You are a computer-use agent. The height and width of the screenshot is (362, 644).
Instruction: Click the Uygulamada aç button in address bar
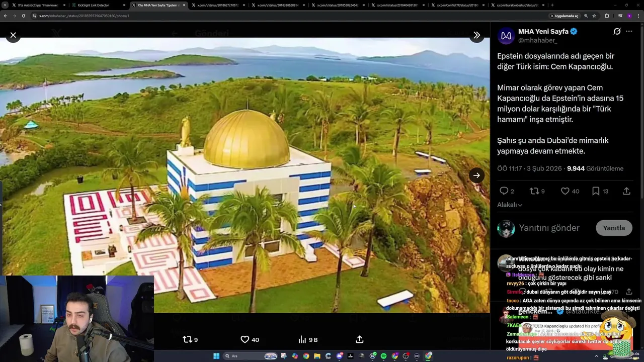click(565, 16)
